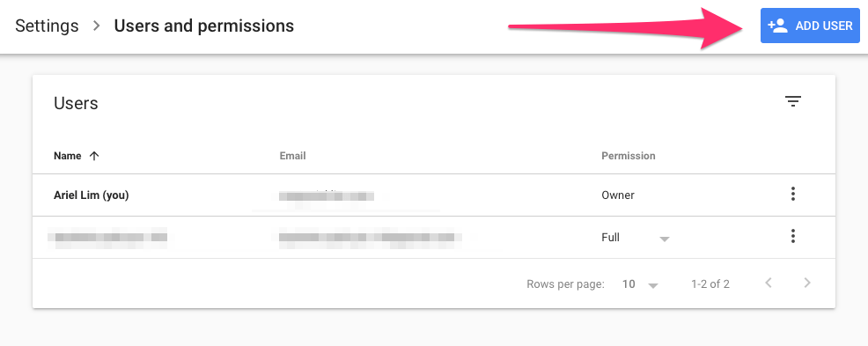Go to the previous page of users
The width and height of the screenshot is (868, 346).
click(x=769, y=283)
